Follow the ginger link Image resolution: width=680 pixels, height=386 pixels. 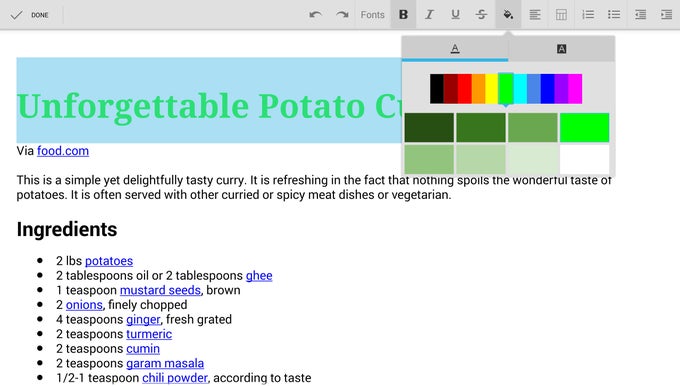[x=143, y=320]
